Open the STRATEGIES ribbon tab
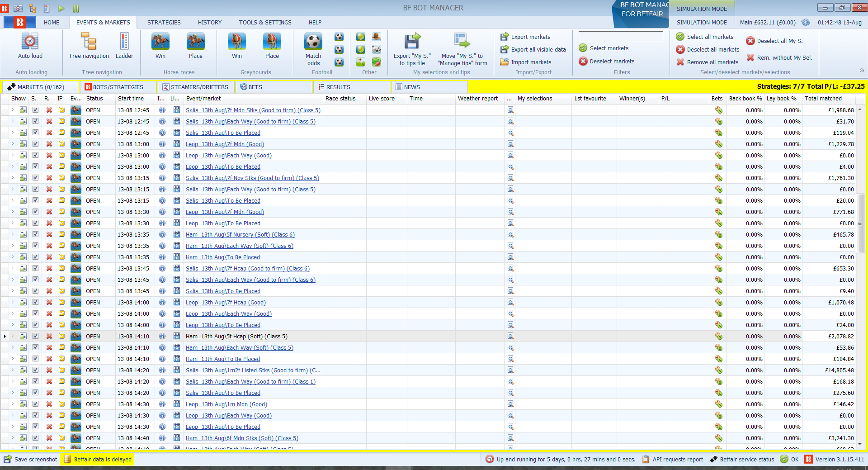The image size is (868, 470). (x=164, y=22)
